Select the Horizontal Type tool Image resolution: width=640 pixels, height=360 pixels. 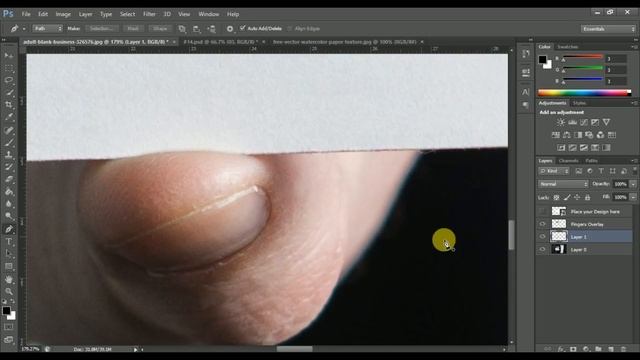pyautogui.click(x=9, y=242)
